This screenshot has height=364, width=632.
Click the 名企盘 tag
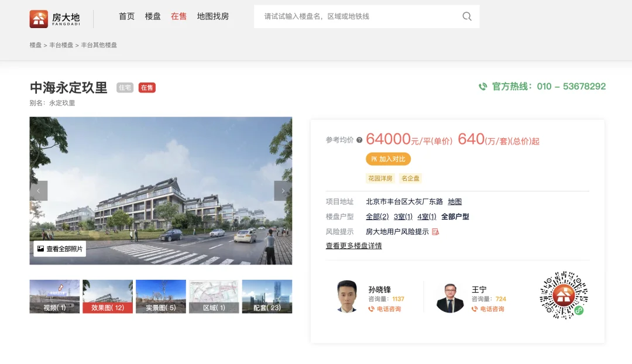[x=410, y=178]
